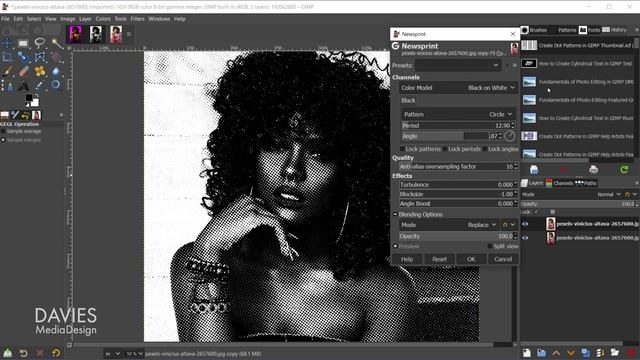
Task: Select the Text tool
Action: 23,85
